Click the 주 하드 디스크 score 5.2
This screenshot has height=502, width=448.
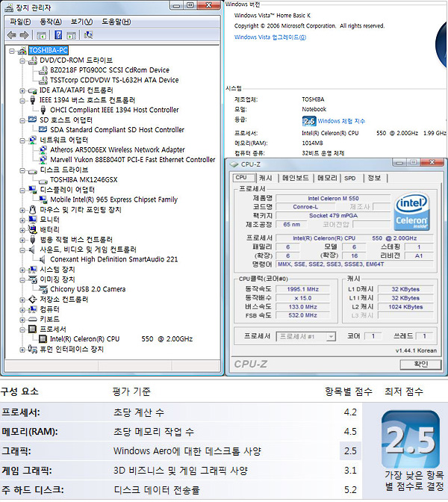pyautogui.click(x=350, y=490)
